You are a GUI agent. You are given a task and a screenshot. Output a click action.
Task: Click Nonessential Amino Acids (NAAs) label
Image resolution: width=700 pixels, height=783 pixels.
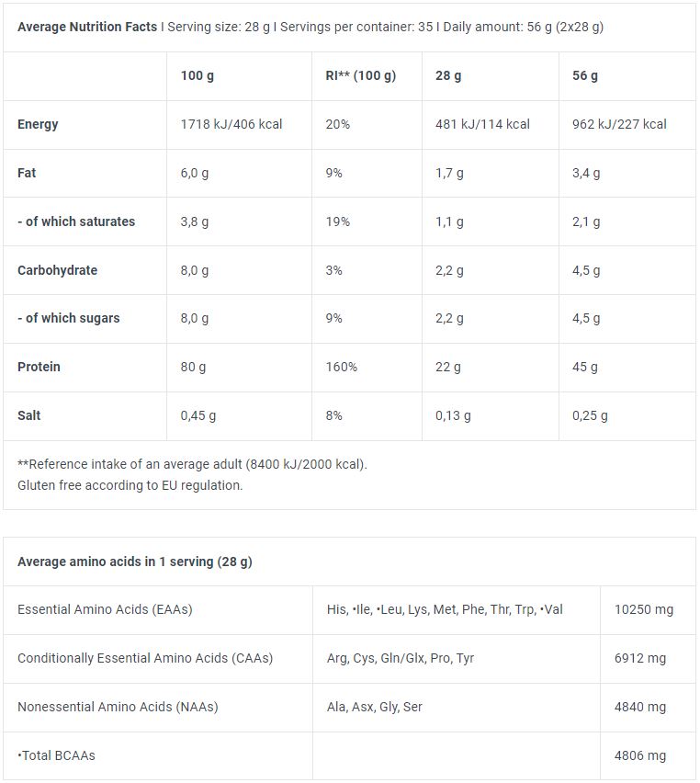(x=118, y=707)
